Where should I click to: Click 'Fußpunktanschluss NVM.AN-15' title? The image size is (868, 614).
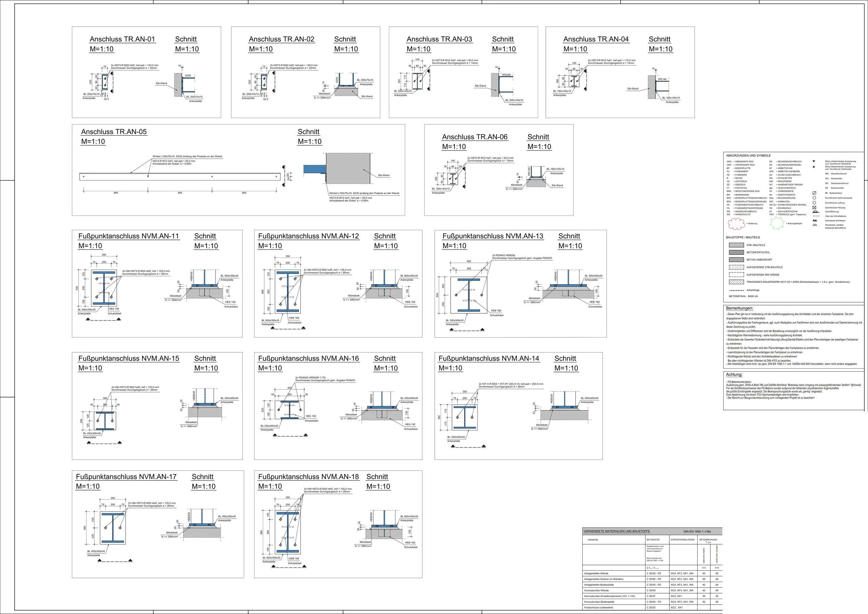pos(128,359)
